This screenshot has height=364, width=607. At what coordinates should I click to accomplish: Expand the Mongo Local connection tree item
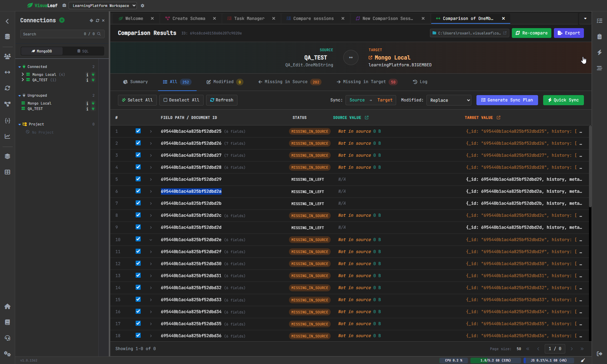[22, 74]
